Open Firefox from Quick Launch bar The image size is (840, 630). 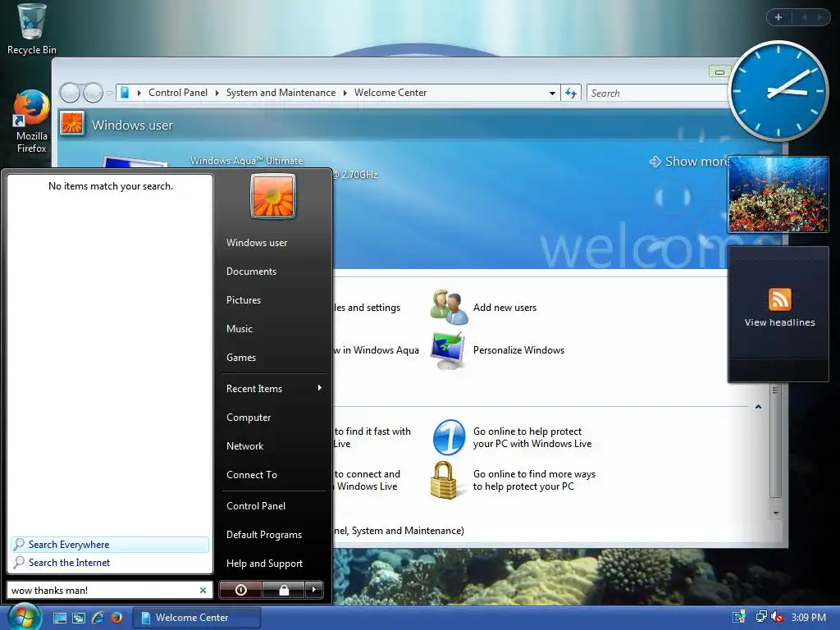(x=116, y=618)
